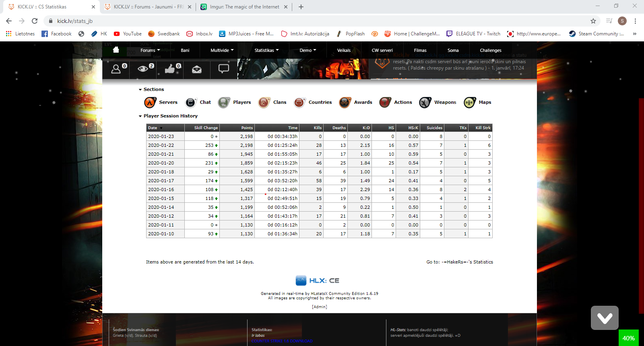
Task: Click the green 40% progress indicator
Action: 629,338
